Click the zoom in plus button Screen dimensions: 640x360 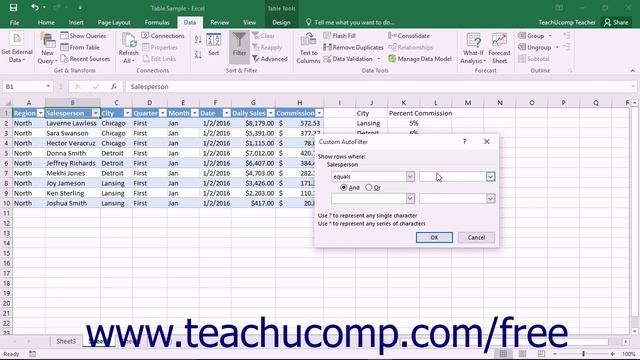click(x=612, y=354)
